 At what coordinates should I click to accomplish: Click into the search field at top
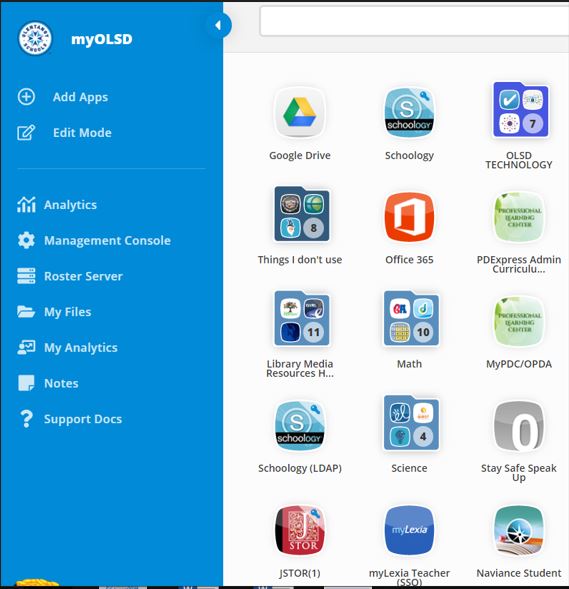click(x=414, y=21)
